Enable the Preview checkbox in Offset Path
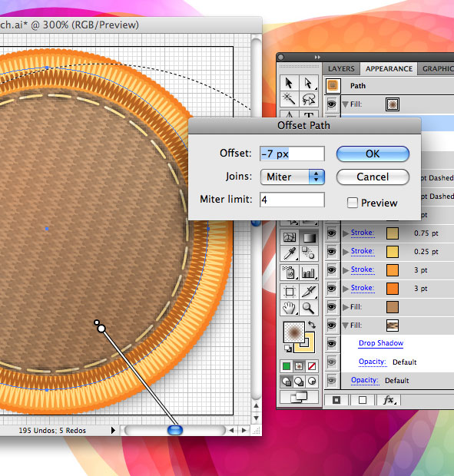454x476 pixels. (x=353, y=203)
